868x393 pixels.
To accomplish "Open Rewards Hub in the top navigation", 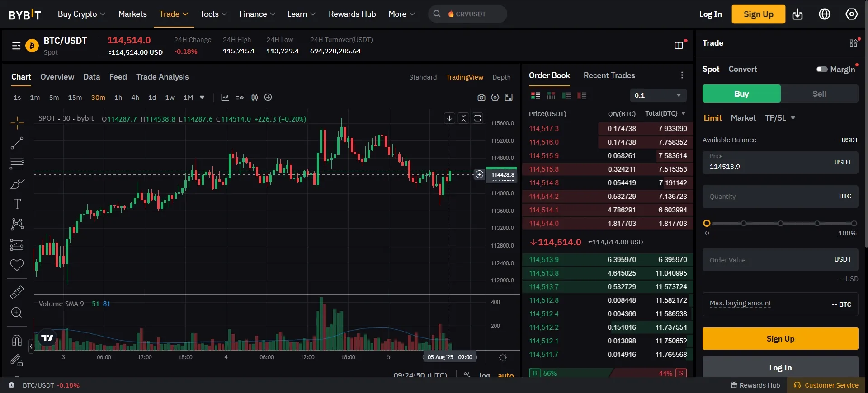I will tap(352, 14).
